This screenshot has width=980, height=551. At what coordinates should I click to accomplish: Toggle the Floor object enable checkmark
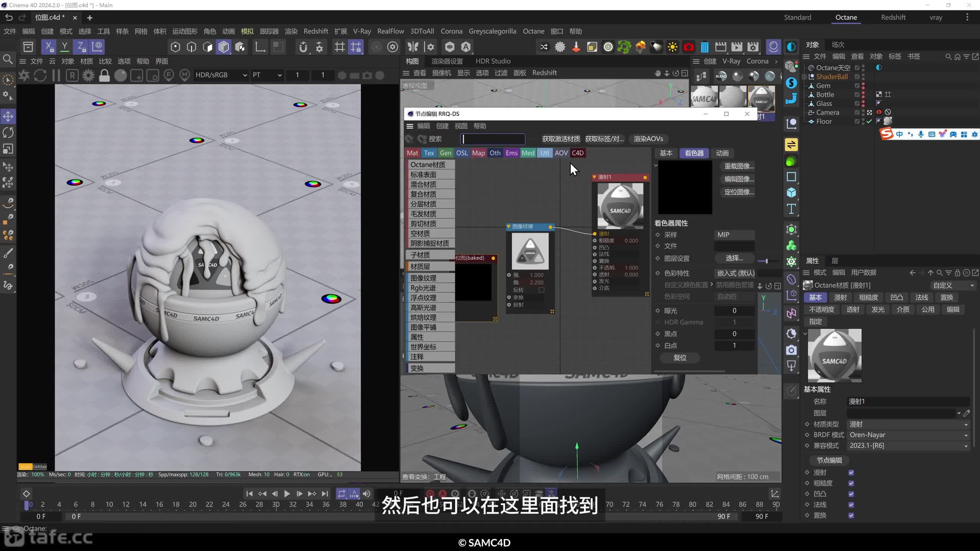coord(869,121)
